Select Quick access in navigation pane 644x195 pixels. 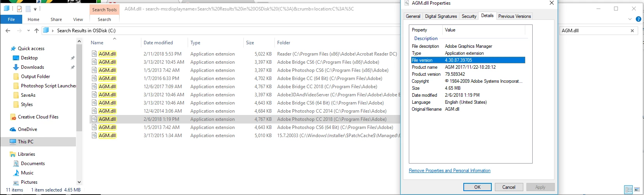point(31,49)
